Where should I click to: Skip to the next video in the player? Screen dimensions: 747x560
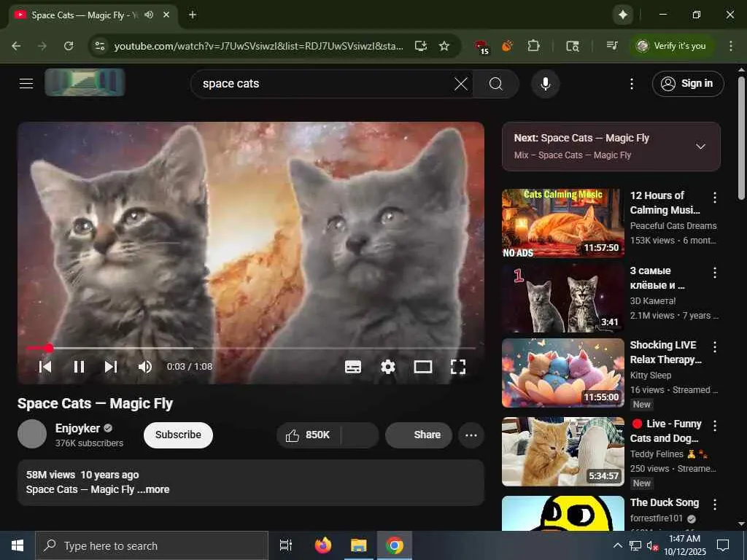[x=111, y=367]
